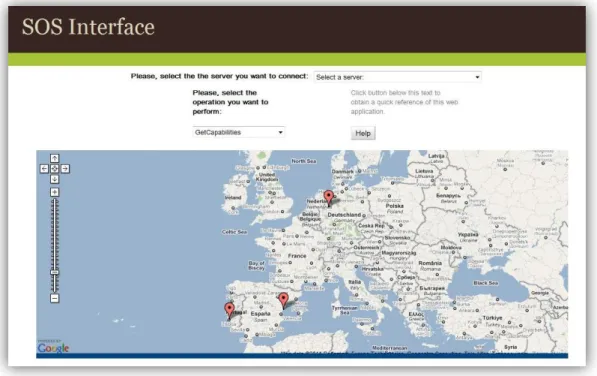Click the 'Latvija' map label

point(436,156)
